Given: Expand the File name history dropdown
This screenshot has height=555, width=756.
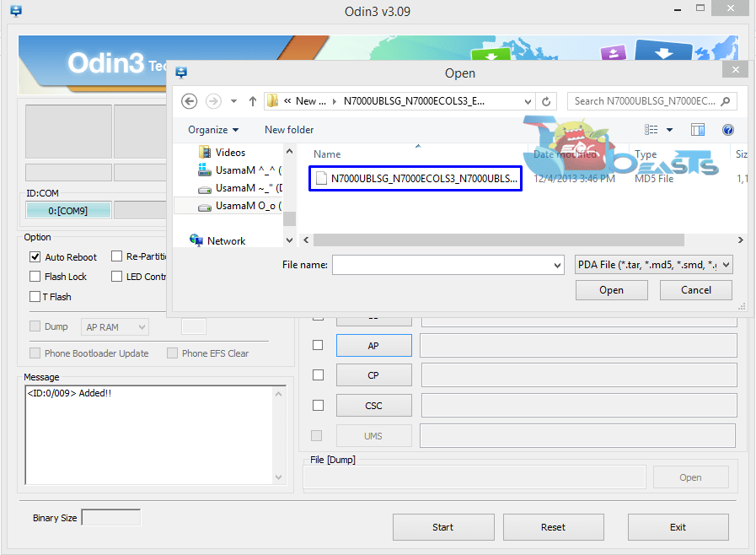Looking at the screenshot, I should 557,265.
